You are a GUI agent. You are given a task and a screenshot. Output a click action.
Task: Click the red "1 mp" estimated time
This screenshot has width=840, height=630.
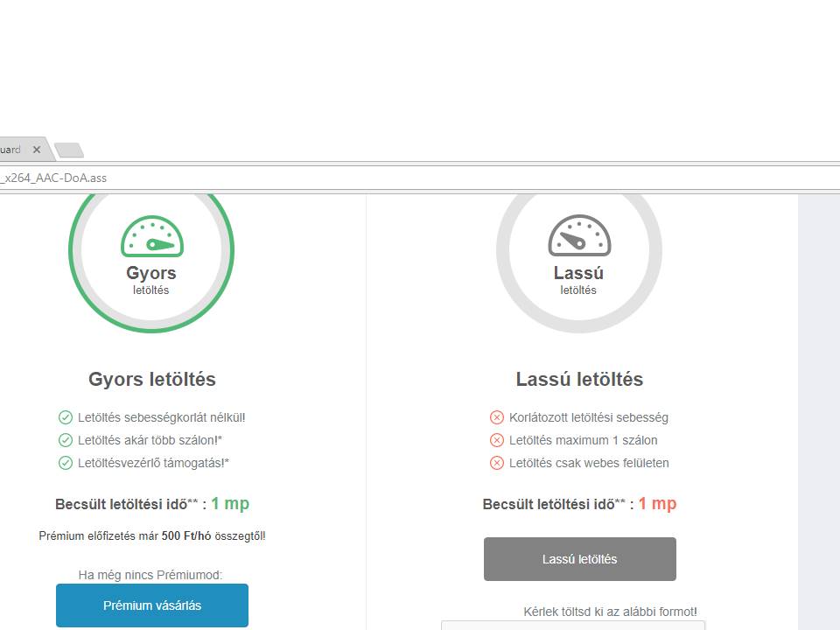[657, 504]
